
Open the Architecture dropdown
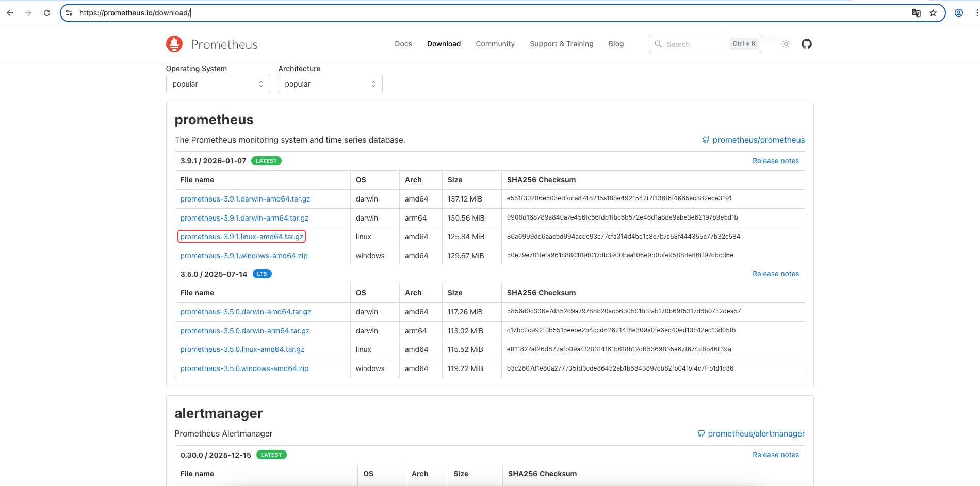point(330,84)
